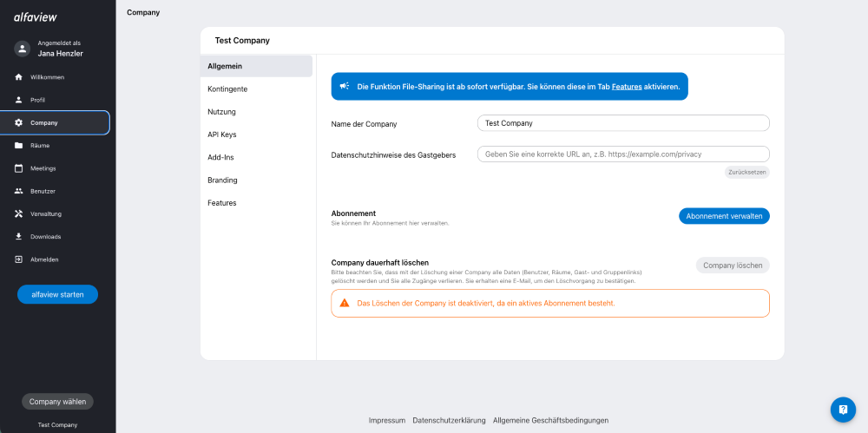868x433 pixels.
Task: Open the help chat bubble
Action: point(843,410)
